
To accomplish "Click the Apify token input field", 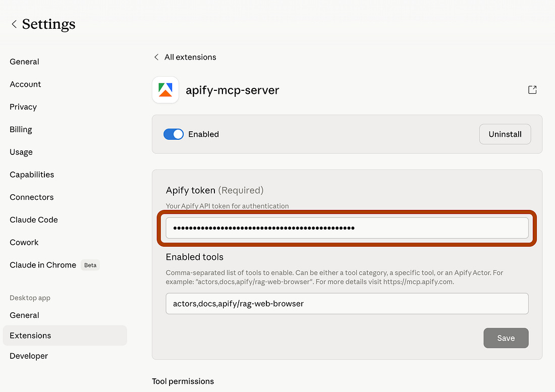I will (x=347, y=228).
